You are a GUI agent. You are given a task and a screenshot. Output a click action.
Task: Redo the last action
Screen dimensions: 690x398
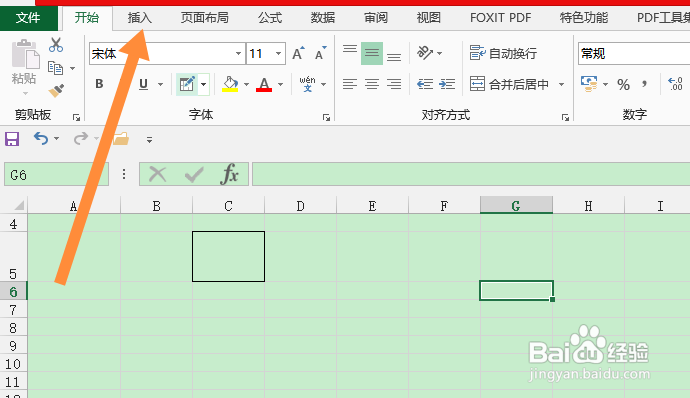point(81,139)
